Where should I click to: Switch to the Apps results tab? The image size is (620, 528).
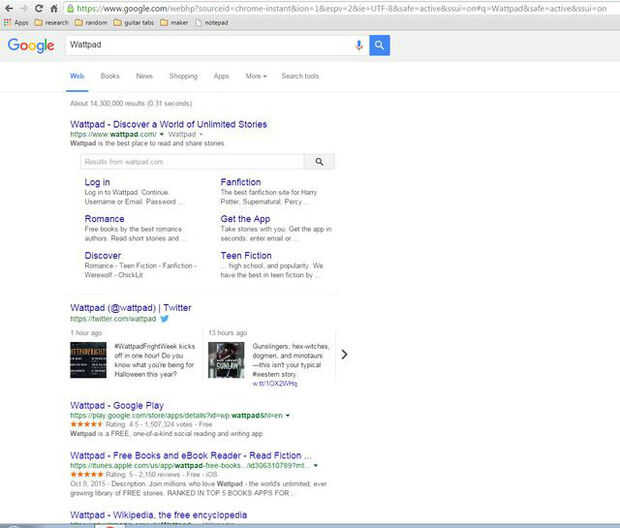pyautogui.click(x=221, y=76)
